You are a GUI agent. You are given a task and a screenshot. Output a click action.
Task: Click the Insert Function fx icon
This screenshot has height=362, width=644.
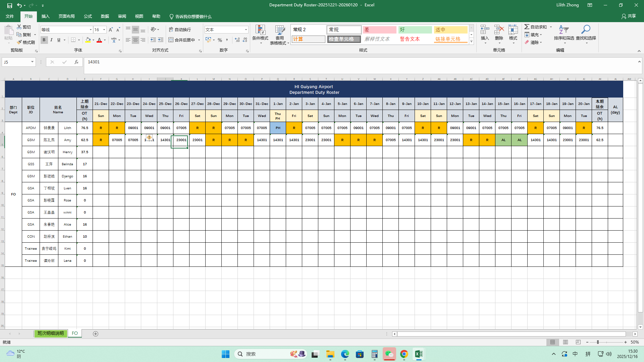pos(76,62)
